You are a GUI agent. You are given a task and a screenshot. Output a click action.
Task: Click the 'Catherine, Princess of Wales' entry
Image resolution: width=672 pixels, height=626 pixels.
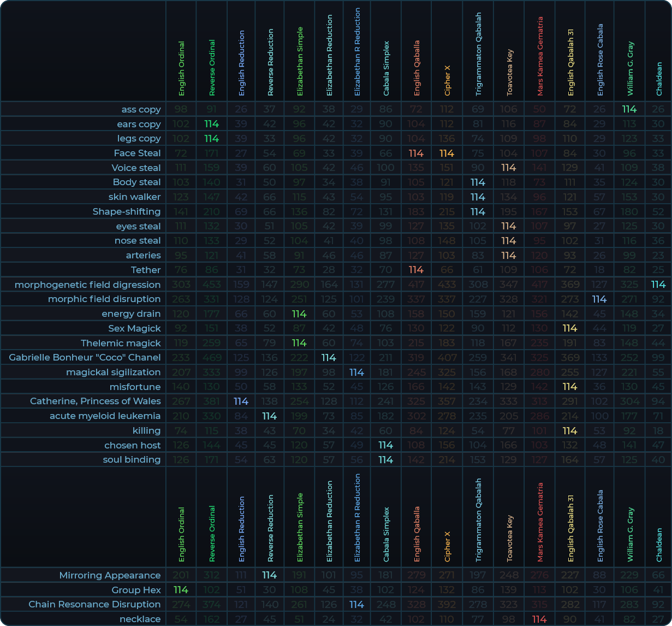coord(95,401)
